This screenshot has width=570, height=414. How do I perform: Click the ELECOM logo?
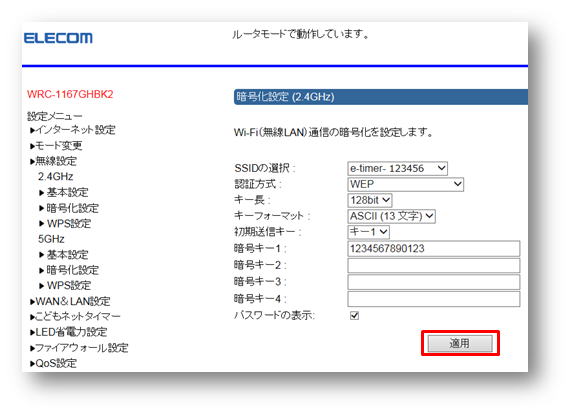pos(58,38)
